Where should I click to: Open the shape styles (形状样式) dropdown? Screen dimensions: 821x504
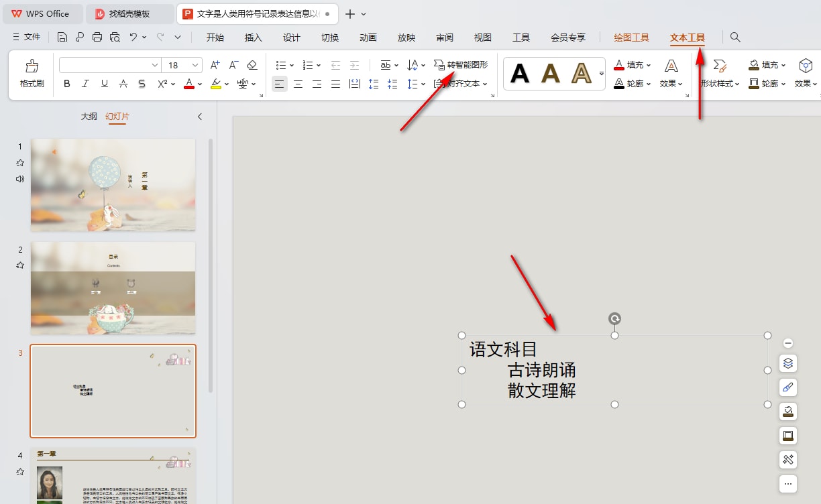click(x=720, y=84)
